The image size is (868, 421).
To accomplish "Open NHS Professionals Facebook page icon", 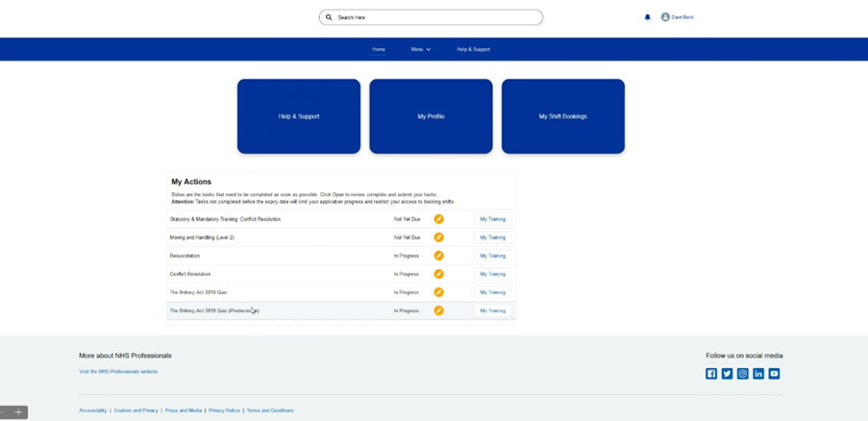I will coord(711,374).
